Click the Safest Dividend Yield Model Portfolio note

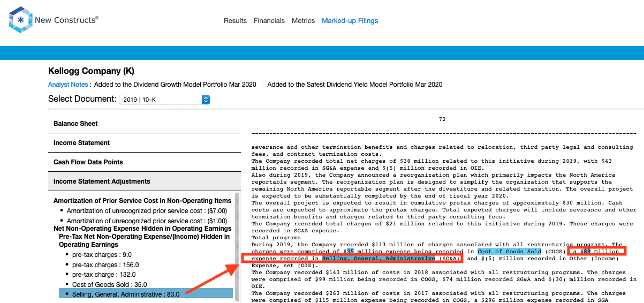(355, 85)
